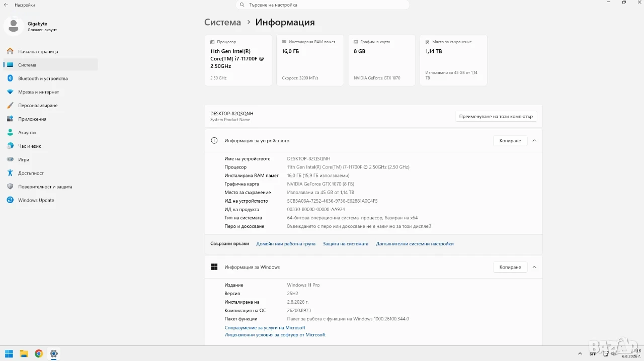
Task: Click the accessibility icon beside Достъпност
Action: tap(10, 173)
